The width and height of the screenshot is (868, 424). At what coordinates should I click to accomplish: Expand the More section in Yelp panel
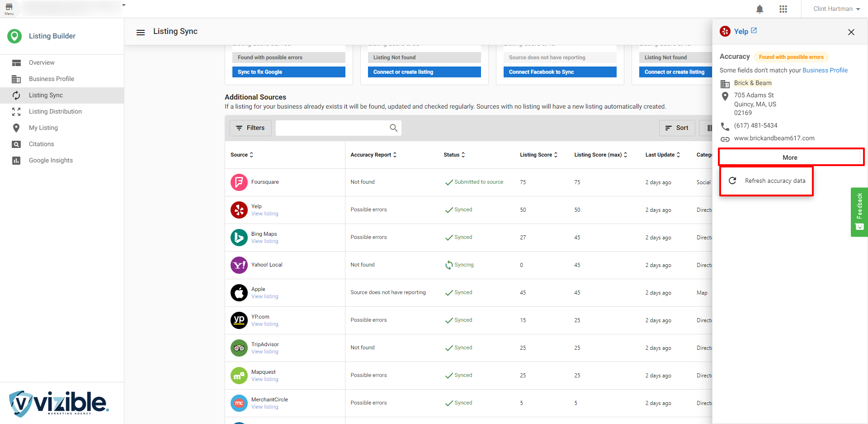(790, 157)
